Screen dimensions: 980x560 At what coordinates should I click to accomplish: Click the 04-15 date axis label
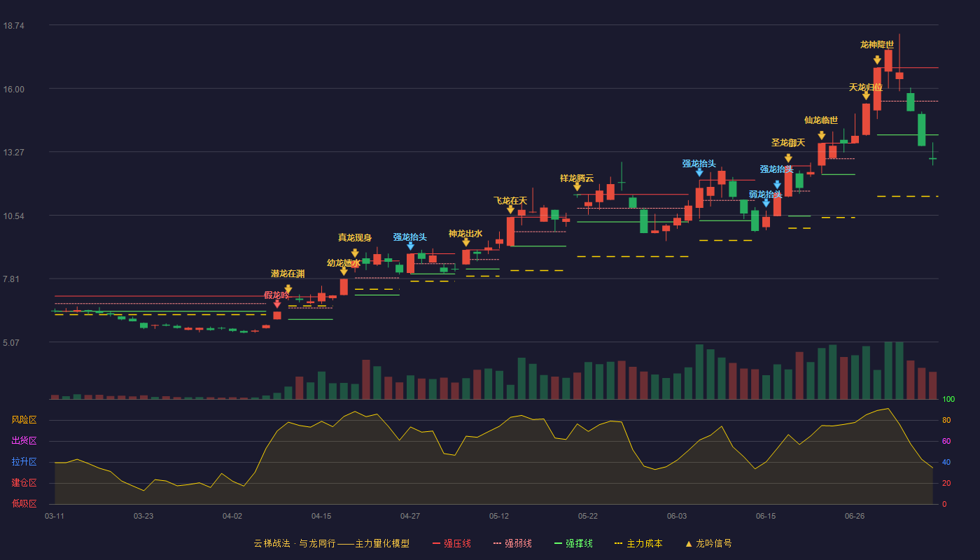(321, 516)
